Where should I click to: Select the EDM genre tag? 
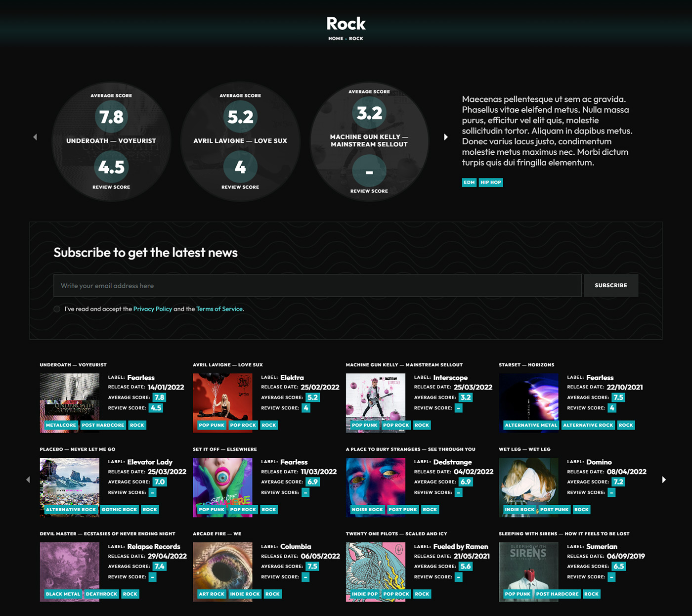pos(469,182)
